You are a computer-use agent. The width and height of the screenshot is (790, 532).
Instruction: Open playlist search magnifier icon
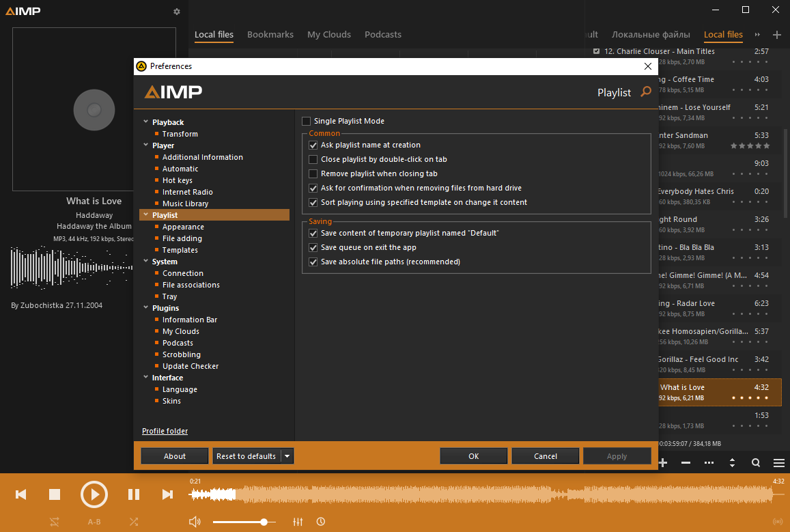tap(756, 462)
